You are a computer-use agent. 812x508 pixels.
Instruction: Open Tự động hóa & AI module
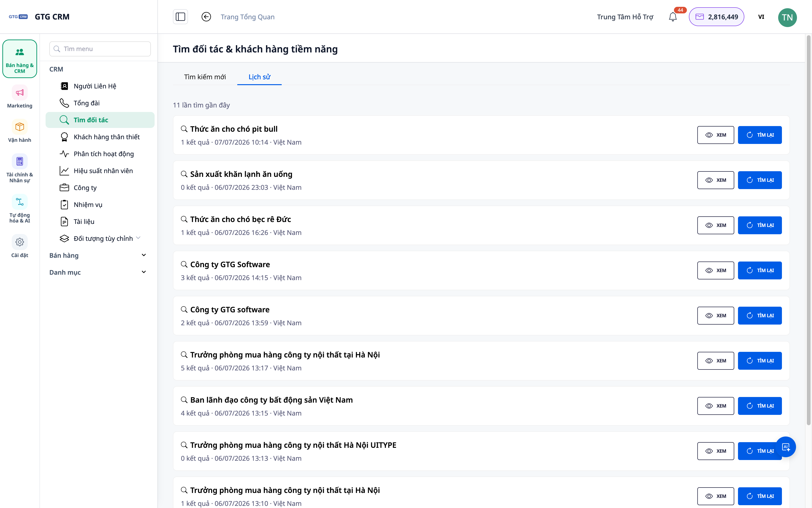coord(20,209)
